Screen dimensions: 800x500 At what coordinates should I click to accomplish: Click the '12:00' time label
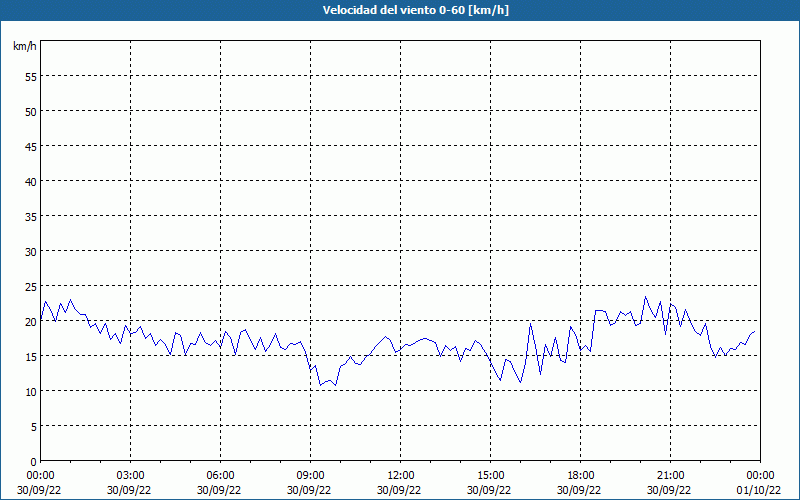tap(401, 476)
